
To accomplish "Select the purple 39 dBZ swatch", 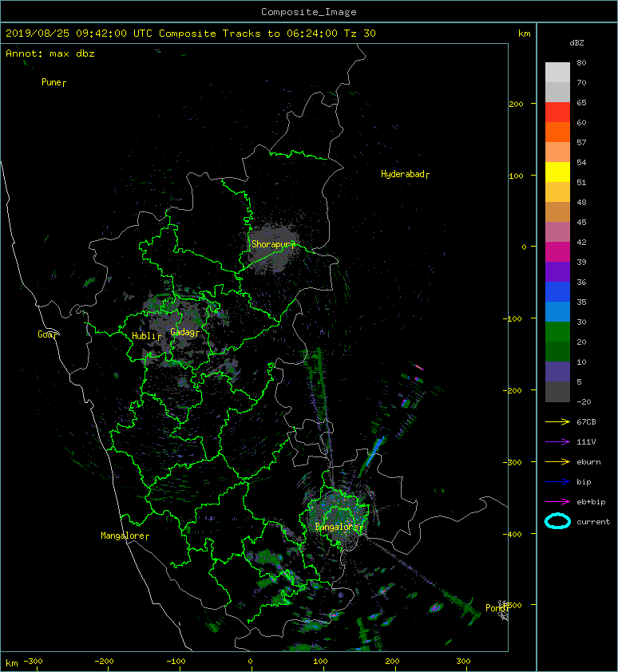I will tap(557, 271).
